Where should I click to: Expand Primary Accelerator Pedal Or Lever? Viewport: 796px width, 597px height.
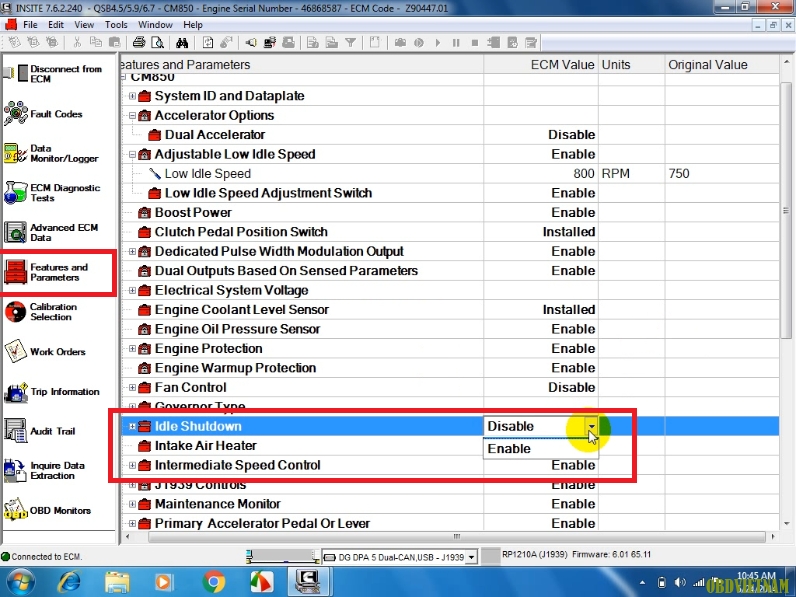tap(132, 523)
